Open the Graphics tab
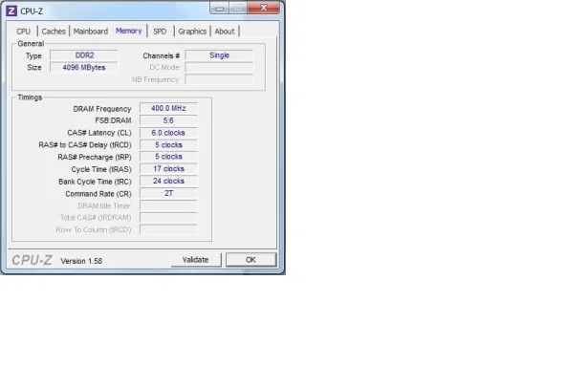This screenshot has height=367, width=588. pyautogui.click(x=192, y=32)
